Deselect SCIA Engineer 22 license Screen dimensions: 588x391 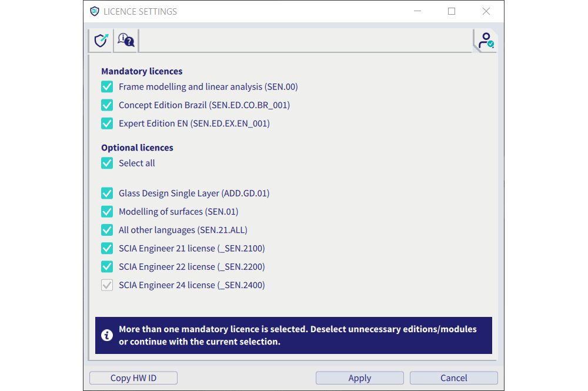point(107,266)
